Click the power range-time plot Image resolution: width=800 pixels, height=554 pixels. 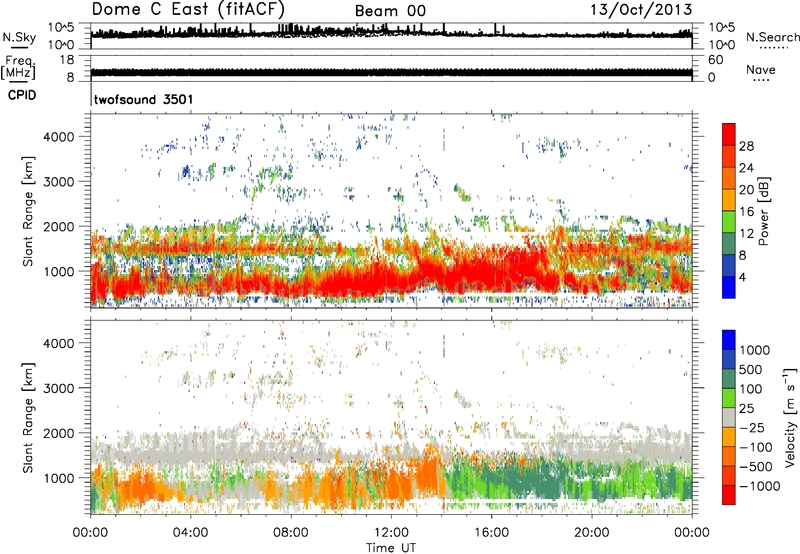[x=391, y=211]
